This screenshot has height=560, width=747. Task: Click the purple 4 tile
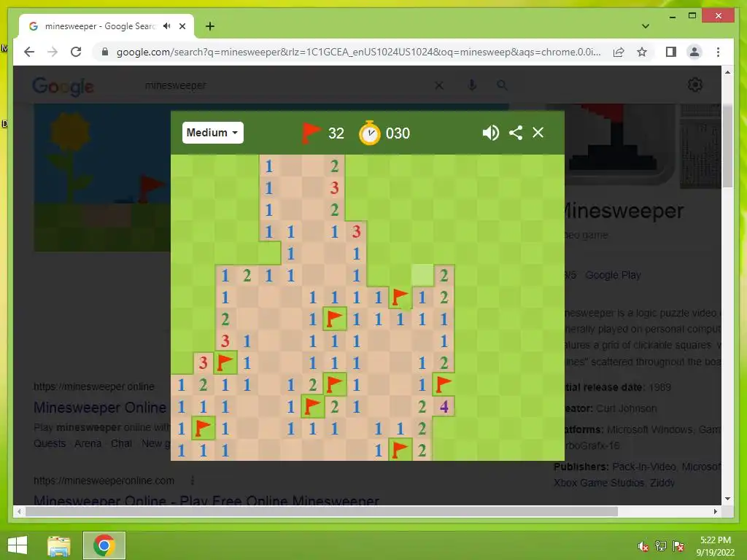(x=444, y=407)
